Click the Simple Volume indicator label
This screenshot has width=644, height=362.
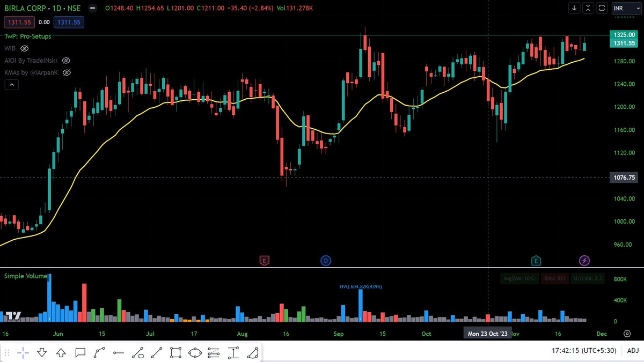click(x=26, y=276)
